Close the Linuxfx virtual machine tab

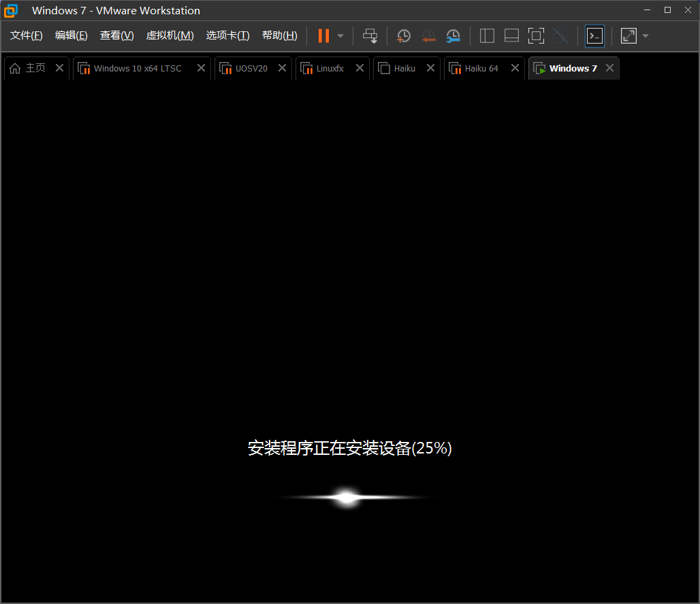click(360, 68)
